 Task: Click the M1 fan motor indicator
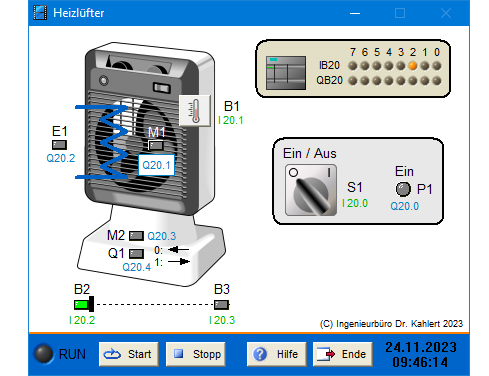tap(156, 145)
